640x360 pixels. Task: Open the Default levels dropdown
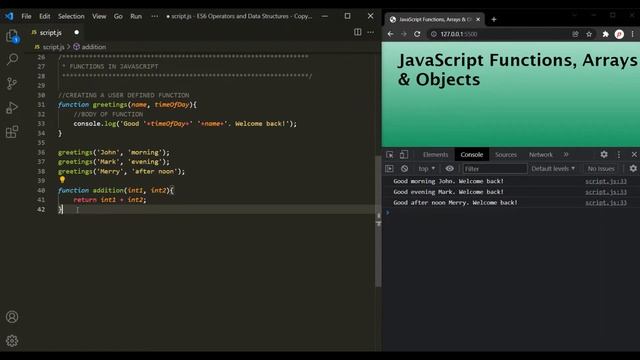(x=553, y=169)
